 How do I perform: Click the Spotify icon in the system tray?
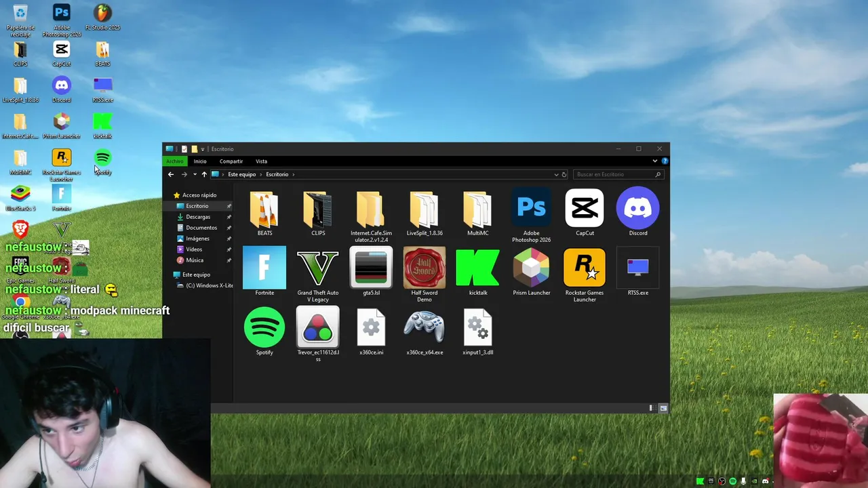732,481
